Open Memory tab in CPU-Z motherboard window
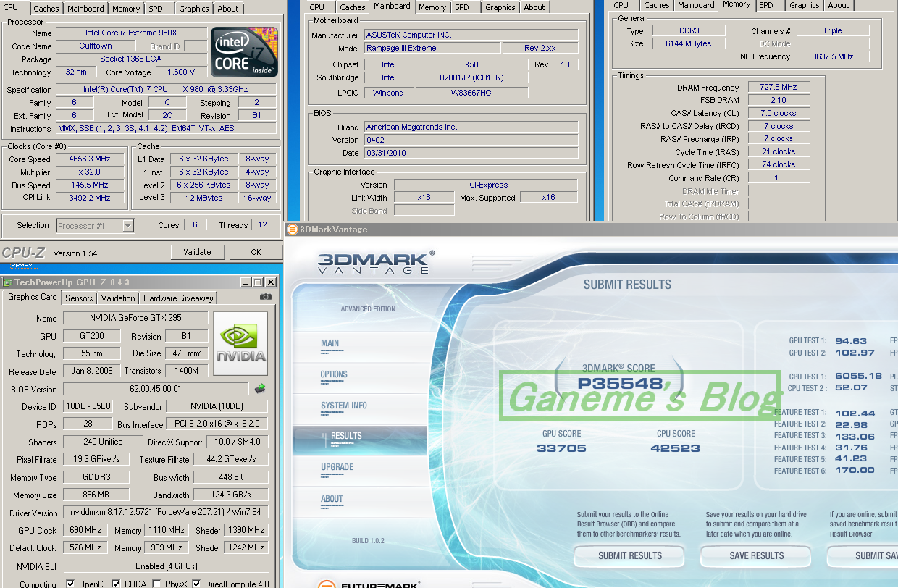 [432, 7]
